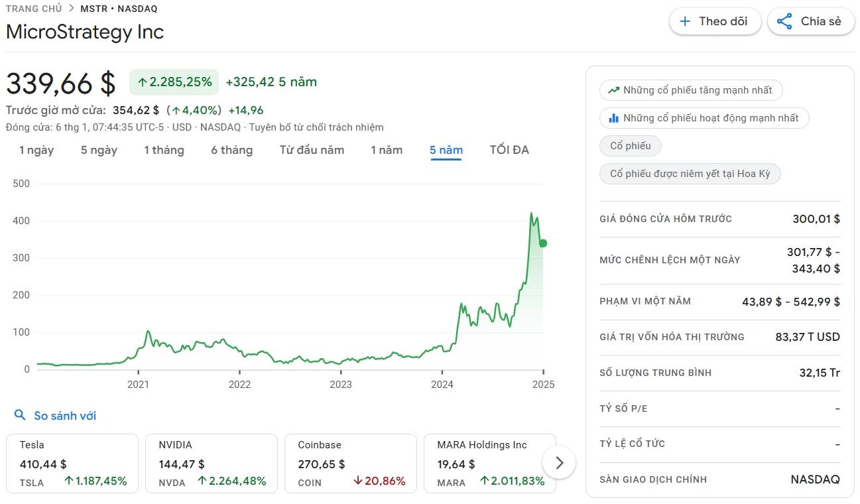Screen dimensions: 860x504
Task: Click the 2.285,25% gain badge
Action: click(x=174, y=82)
